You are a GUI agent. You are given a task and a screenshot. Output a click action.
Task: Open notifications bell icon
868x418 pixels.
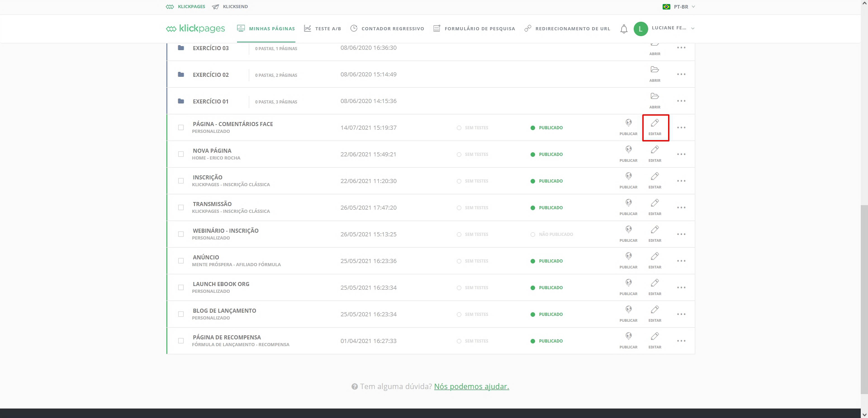[624, 29]
